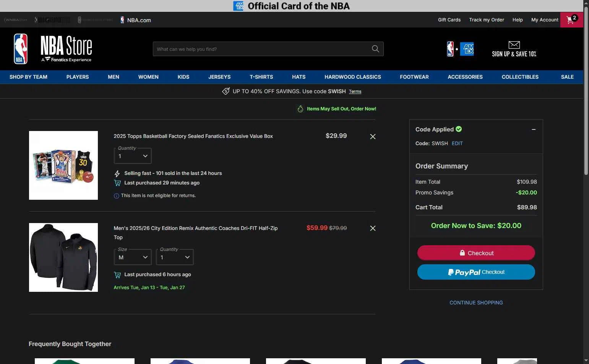589x364 pixels.
Task: Click the -$20.00 Promo Savings value
Action: 526,193
